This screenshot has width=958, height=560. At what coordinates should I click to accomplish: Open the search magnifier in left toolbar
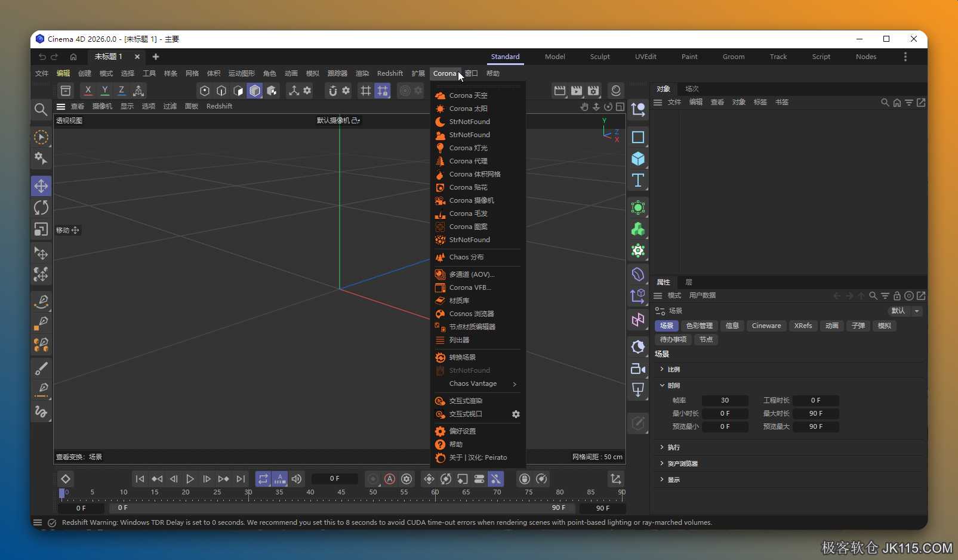tap(41, 109)
